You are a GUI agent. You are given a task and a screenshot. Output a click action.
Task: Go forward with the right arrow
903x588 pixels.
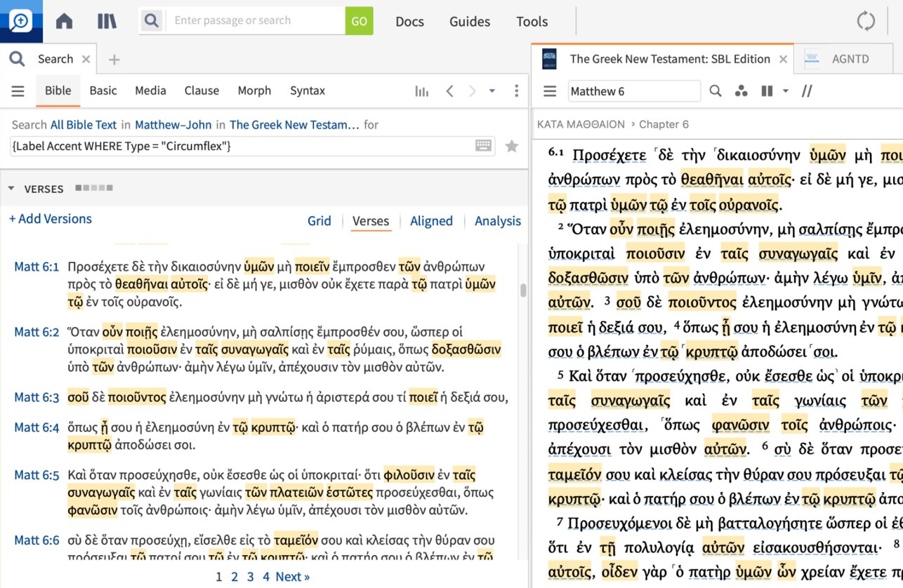(x=473, y=91)
